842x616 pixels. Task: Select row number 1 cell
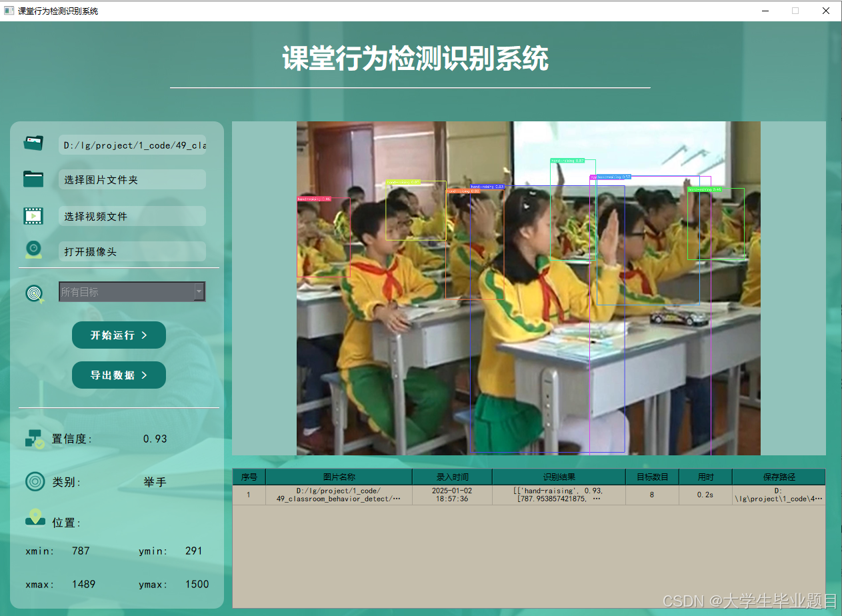tap(249, 495)
